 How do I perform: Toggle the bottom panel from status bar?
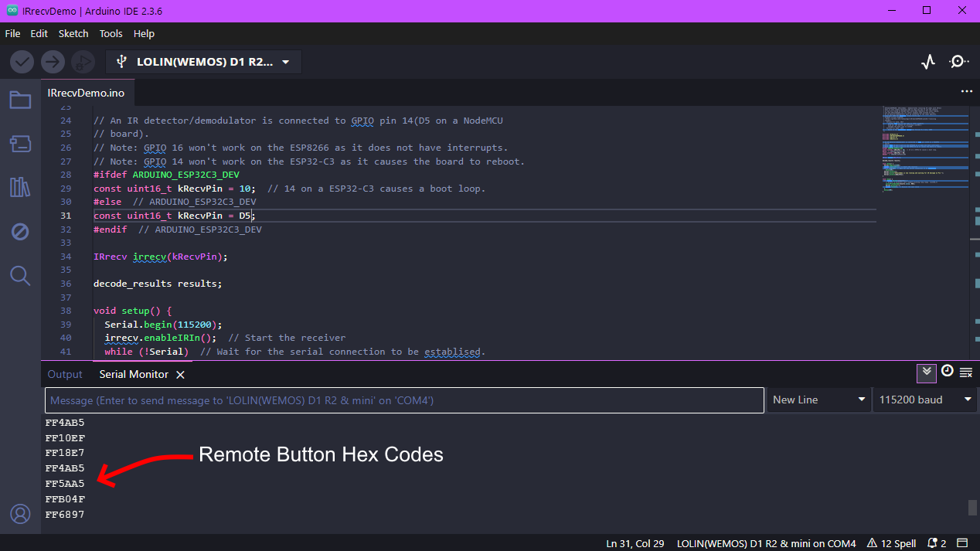click(x=962, y=543)
